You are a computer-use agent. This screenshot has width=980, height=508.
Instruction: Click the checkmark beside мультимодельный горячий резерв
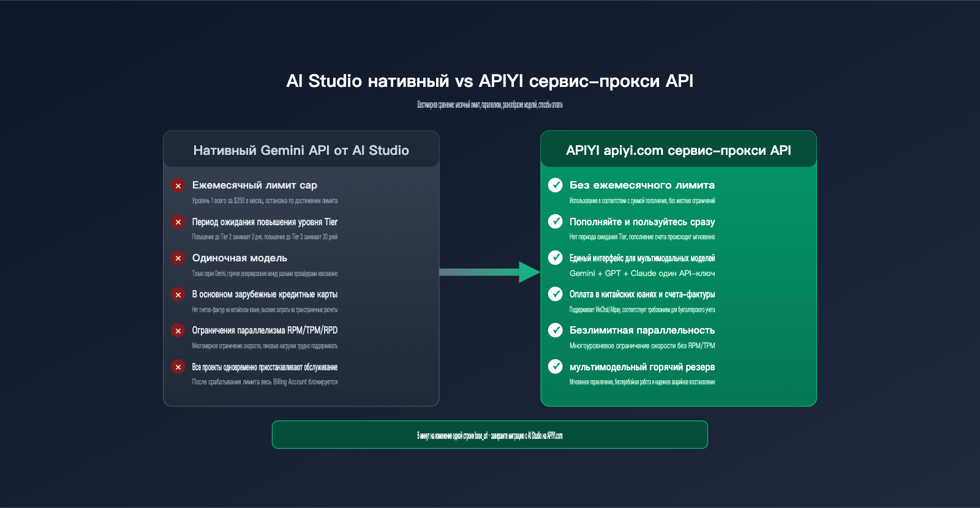[556, 367]
